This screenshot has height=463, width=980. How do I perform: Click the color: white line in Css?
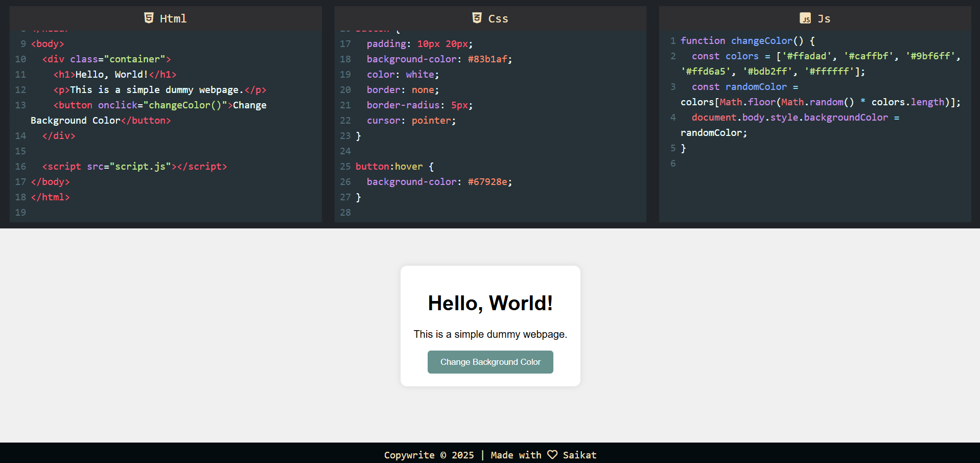click(x=403, y=75)
